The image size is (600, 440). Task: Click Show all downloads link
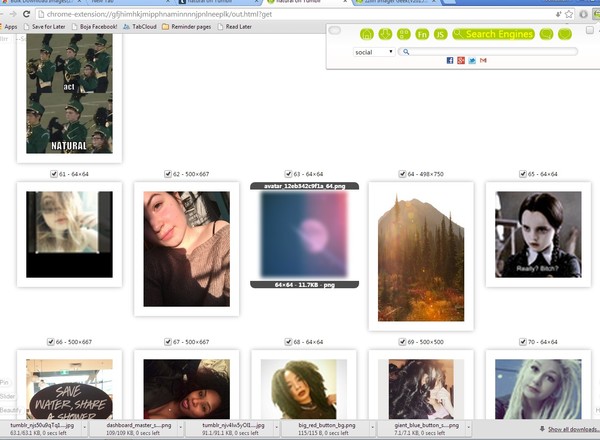[565, 428]
